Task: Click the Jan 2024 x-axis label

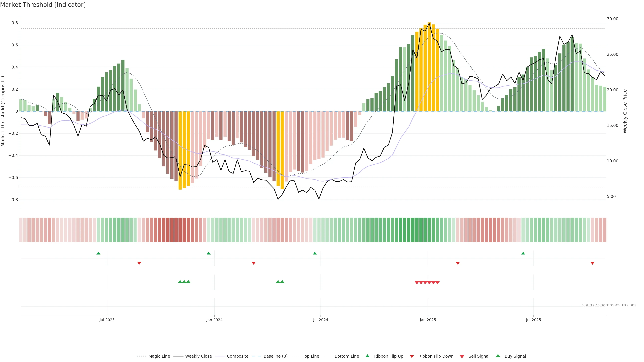Action: [x=214, y=320]
